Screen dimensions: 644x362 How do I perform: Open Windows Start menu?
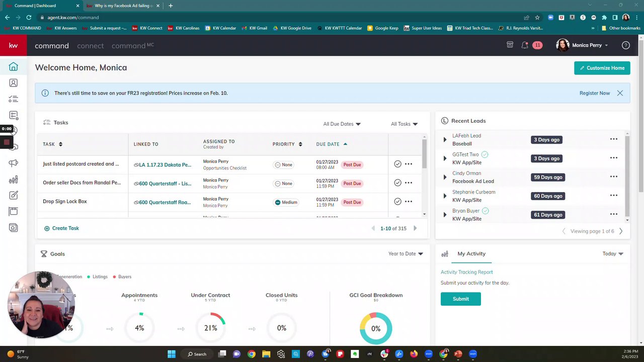pos(172,354)
